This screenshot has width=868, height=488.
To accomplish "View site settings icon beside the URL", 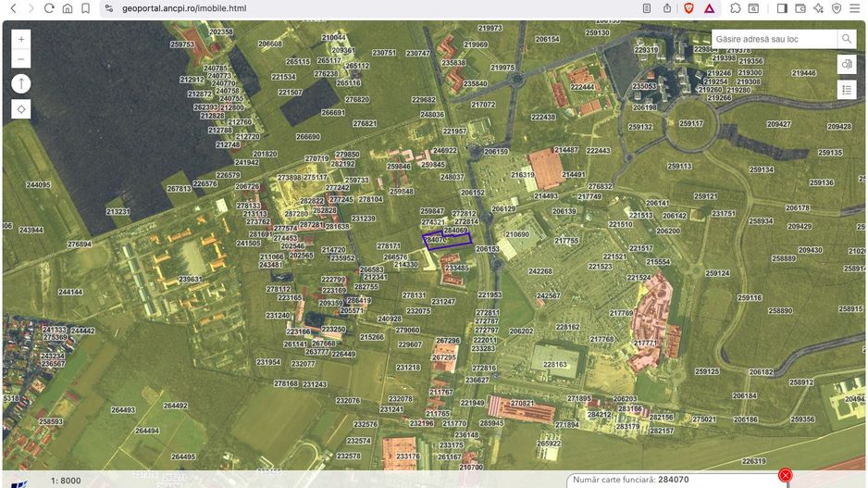I will tap(109, 8).
